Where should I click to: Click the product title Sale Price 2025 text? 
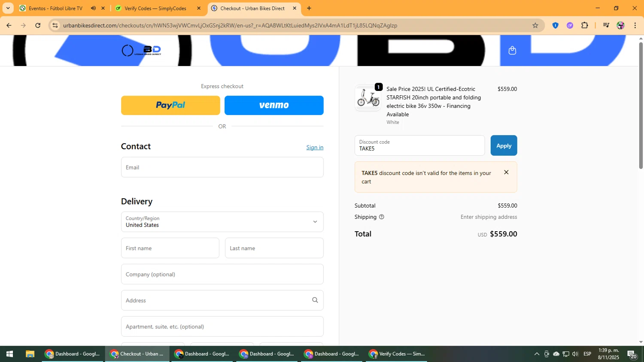[x=434, y=102]
